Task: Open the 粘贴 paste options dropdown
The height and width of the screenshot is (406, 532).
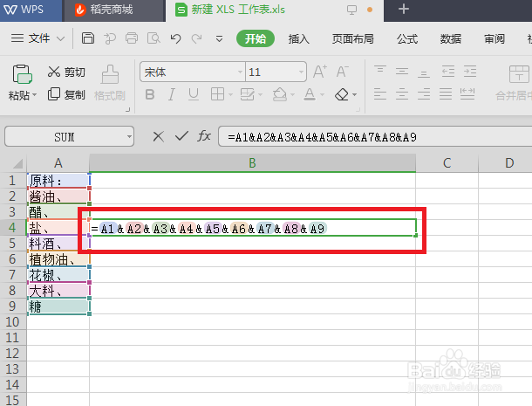Action: (x=34, y=95)
